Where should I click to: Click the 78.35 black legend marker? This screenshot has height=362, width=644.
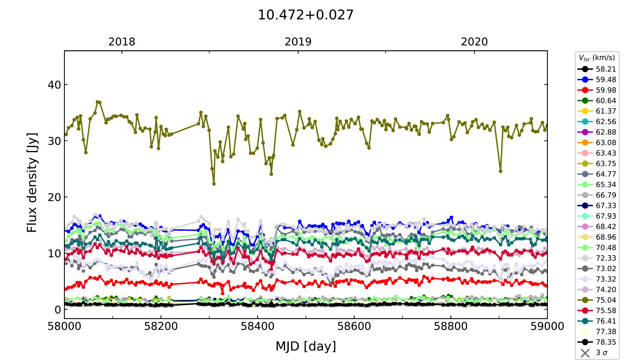pos(585,342)
